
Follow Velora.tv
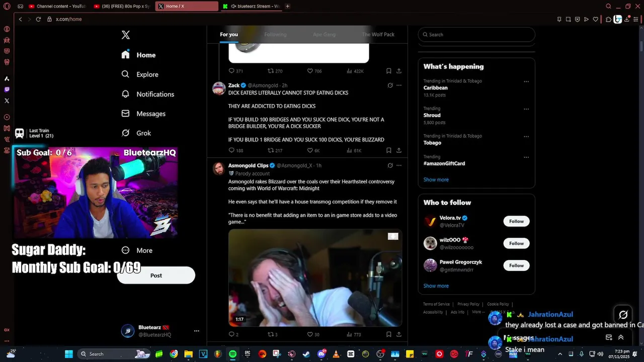click(x=516, y=221)
